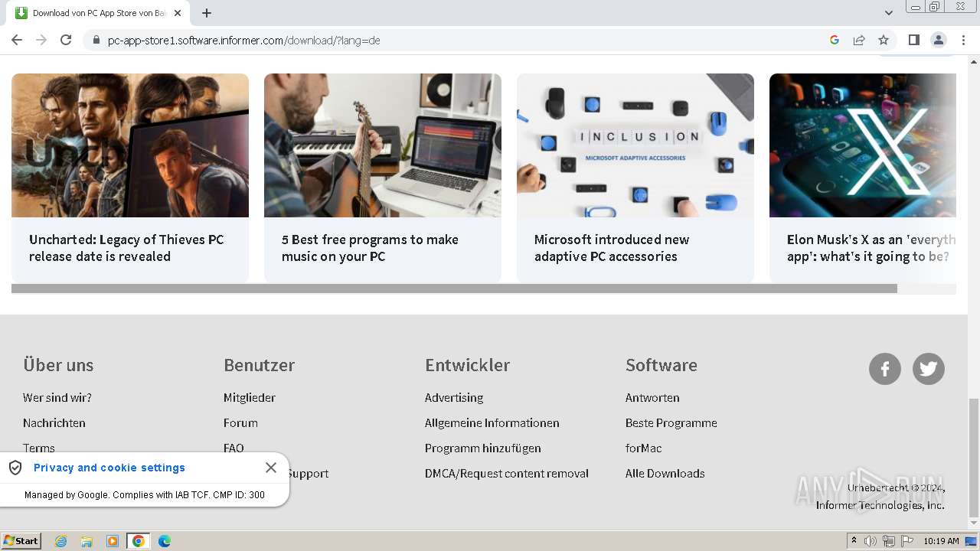Close the Privacy and cookie settings popup
The image size is (980, 551).
[271, 468]
